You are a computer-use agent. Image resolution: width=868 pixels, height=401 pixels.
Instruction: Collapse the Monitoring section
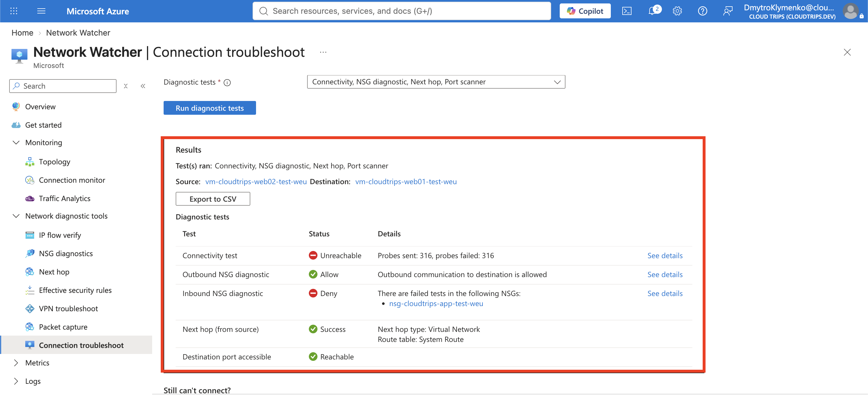[16, 143]
